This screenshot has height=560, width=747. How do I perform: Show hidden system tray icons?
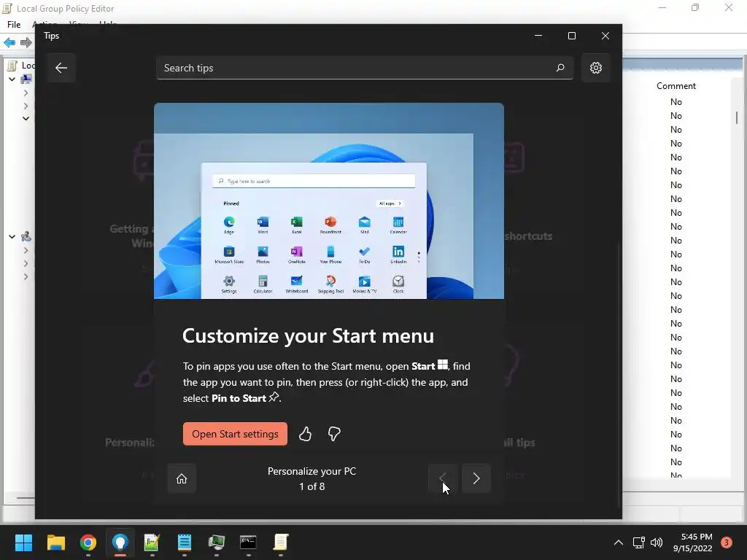pos(618,542)
